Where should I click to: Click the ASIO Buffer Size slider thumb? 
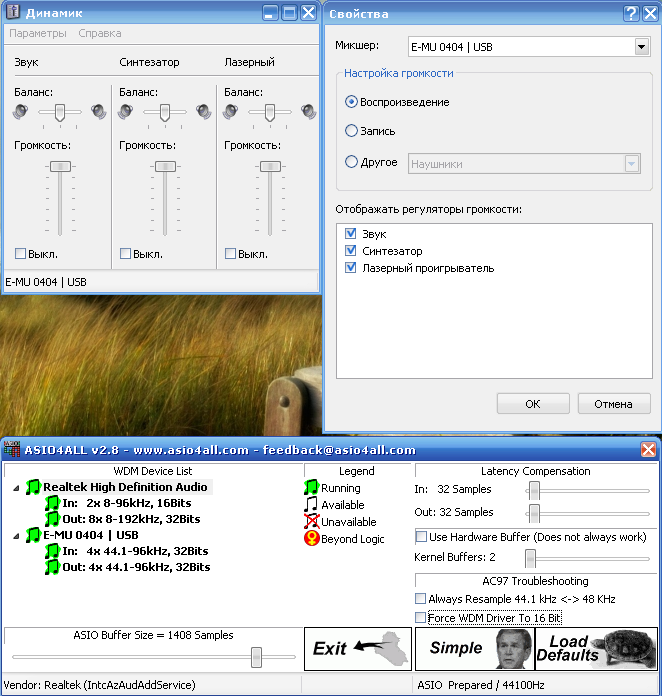[x=256, y=657]
